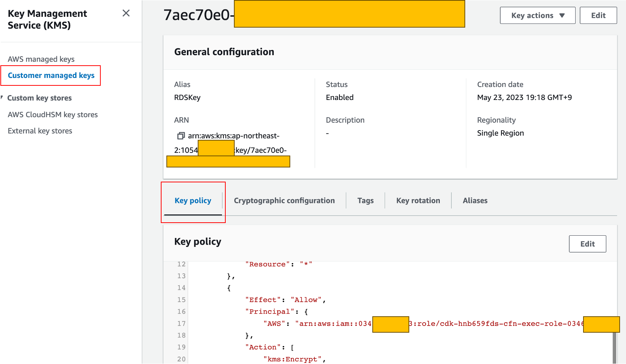Switch to the Cryptographic configuration tab
This screenshot has width=626, height=364.
284,201
